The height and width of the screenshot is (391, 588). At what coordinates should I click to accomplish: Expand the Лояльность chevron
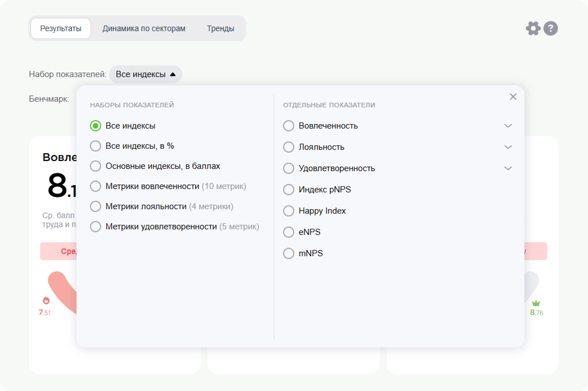[508, 147]
